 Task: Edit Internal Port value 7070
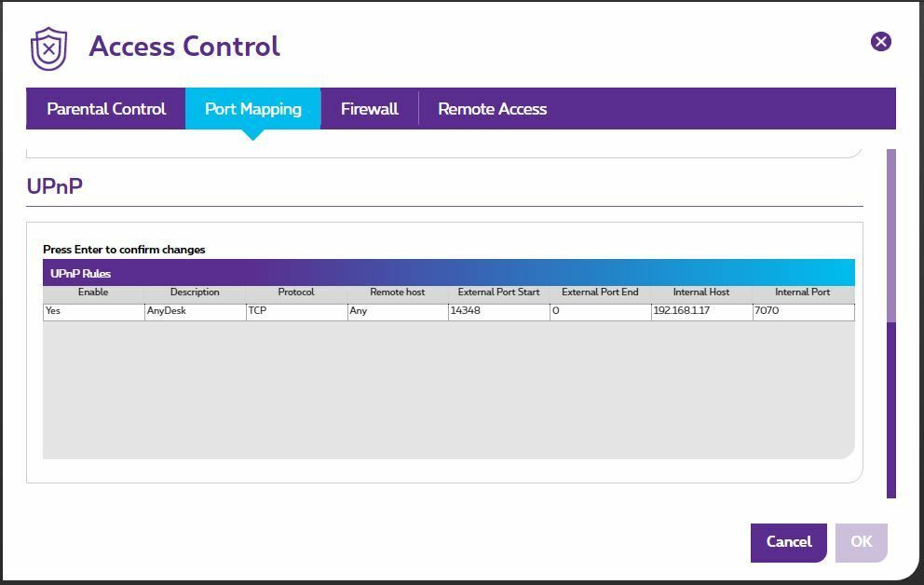[802, 311]
